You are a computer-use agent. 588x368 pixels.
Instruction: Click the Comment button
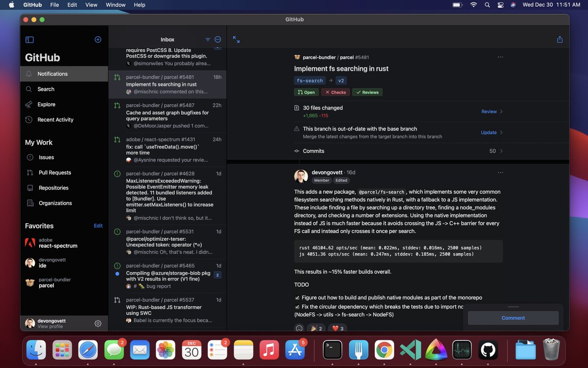point(513,318)
